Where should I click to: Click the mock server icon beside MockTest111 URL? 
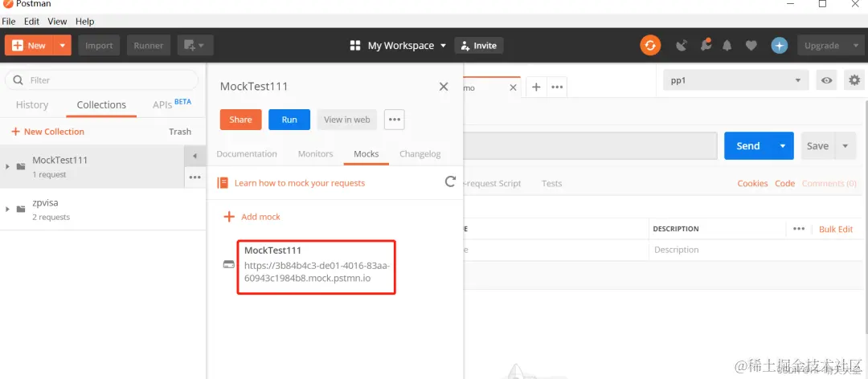point(228,264)
